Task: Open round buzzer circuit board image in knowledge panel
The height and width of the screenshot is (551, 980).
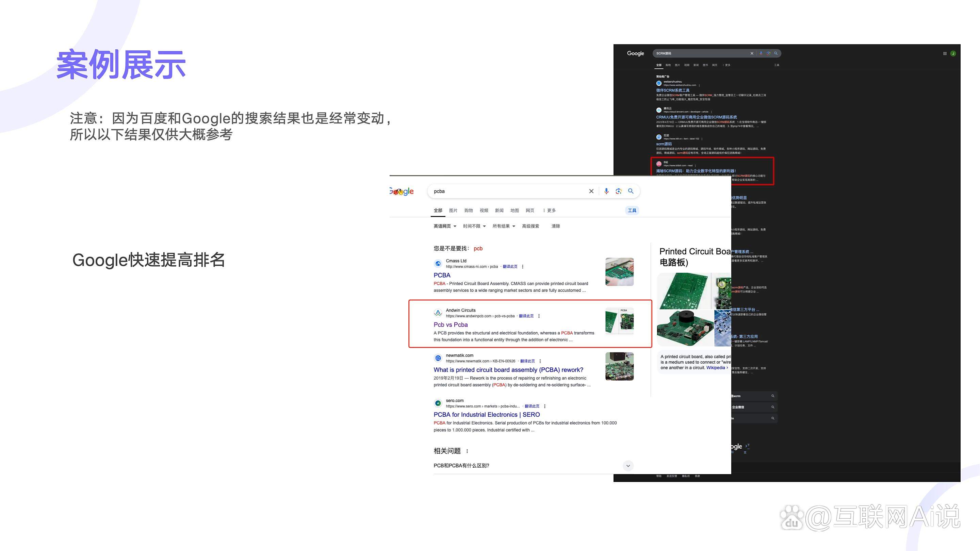Action: [685, 328]
